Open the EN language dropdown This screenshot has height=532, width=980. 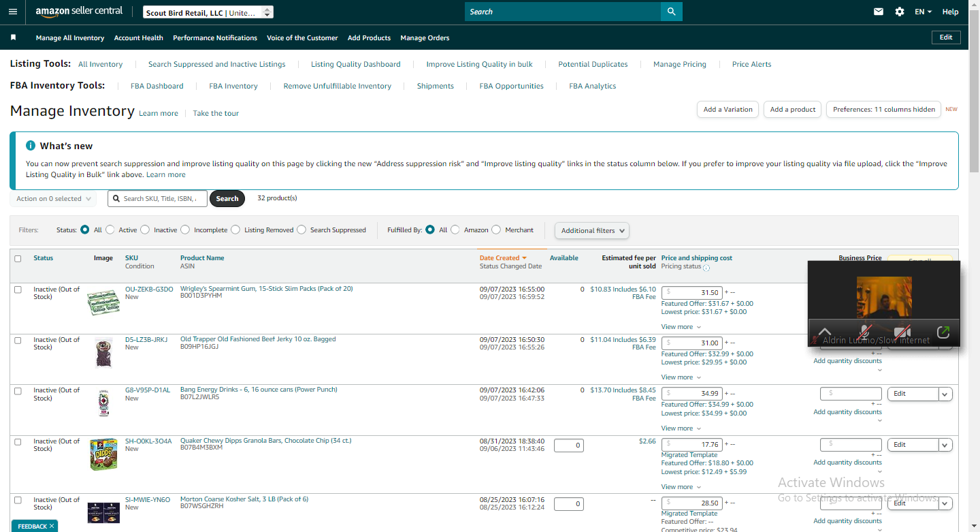point(923,12)
